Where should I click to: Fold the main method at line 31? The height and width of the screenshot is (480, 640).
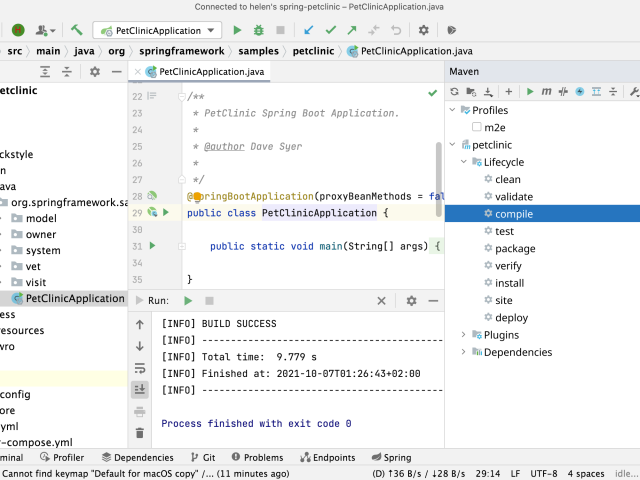[182, 247]
